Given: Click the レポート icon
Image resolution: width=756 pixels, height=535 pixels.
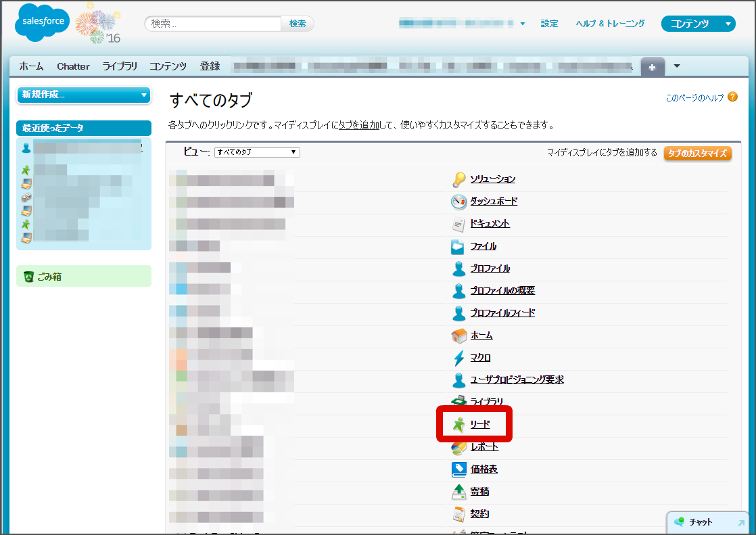Looking at the screenshot, I should coord(459,446).
